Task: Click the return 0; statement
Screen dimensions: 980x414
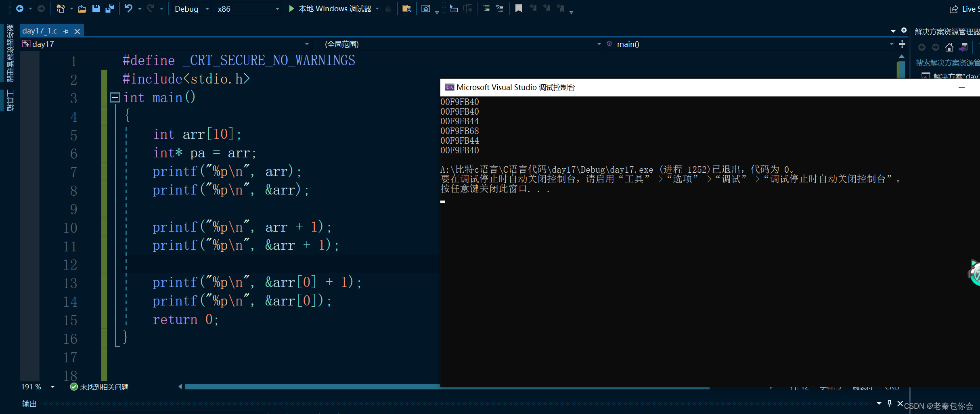Action: tap(186, 319)
